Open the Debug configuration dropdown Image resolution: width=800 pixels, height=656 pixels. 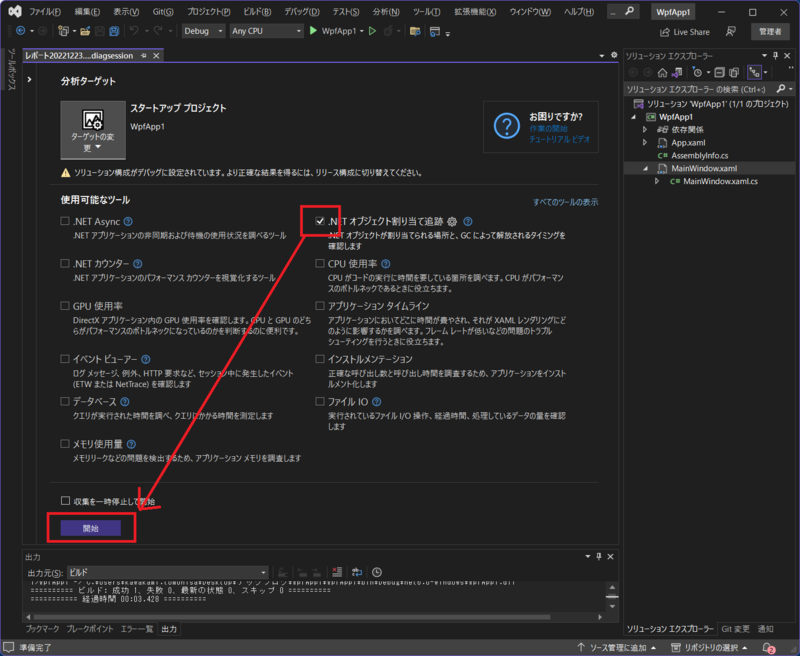(204, 31)
